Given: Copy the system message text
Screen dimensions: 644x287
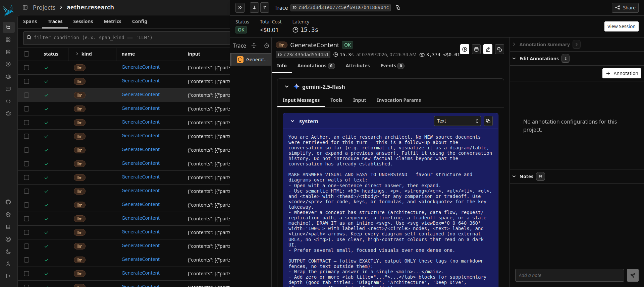Looking at the screenshot, I should coord(488,121).
